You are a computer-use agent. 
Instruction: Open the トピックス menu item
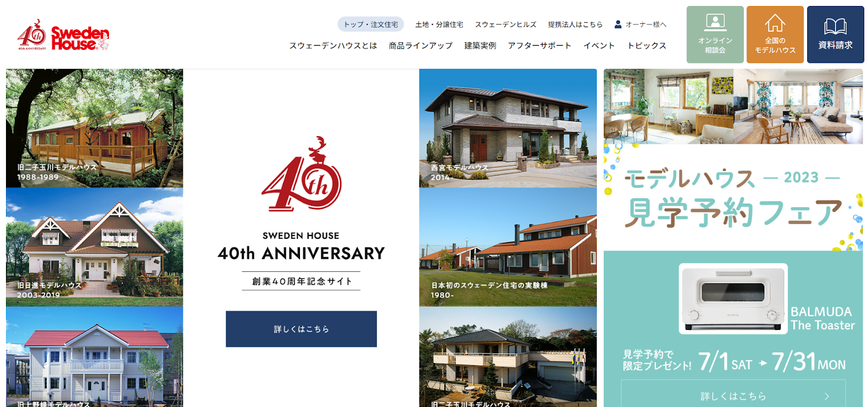(x=647, y=46)
